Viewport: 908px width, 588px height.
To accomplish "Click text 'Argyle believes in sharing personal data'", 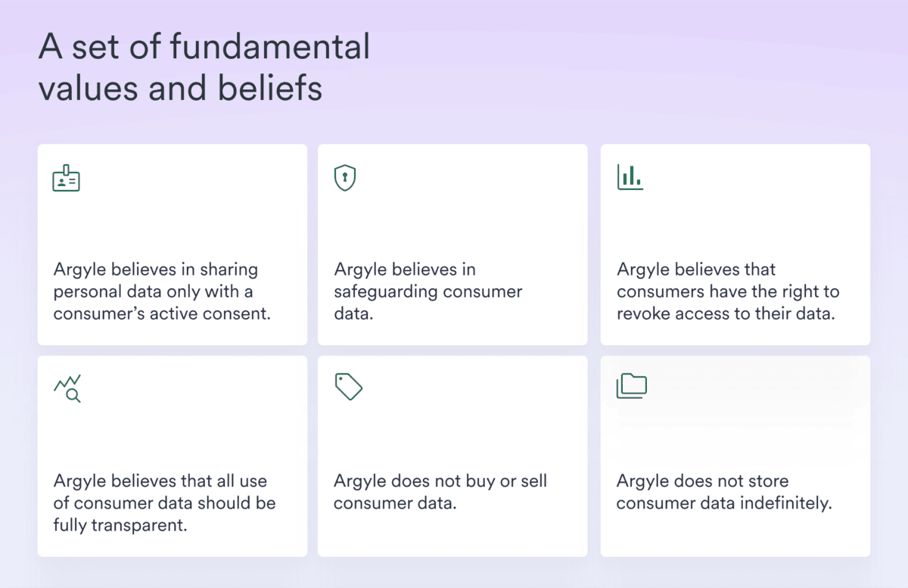I will pyautogui.click(x=156, y=281).
